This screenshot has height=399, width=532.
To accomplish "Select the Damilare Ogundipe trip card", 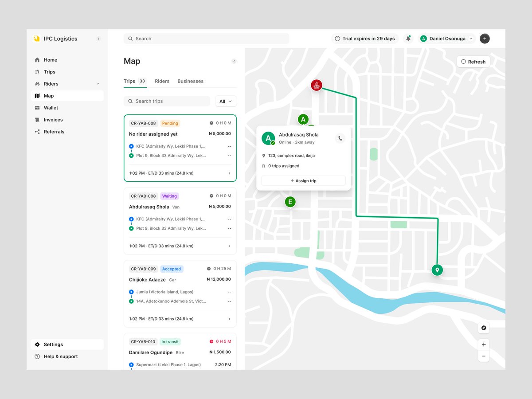I will click(180, 351).
